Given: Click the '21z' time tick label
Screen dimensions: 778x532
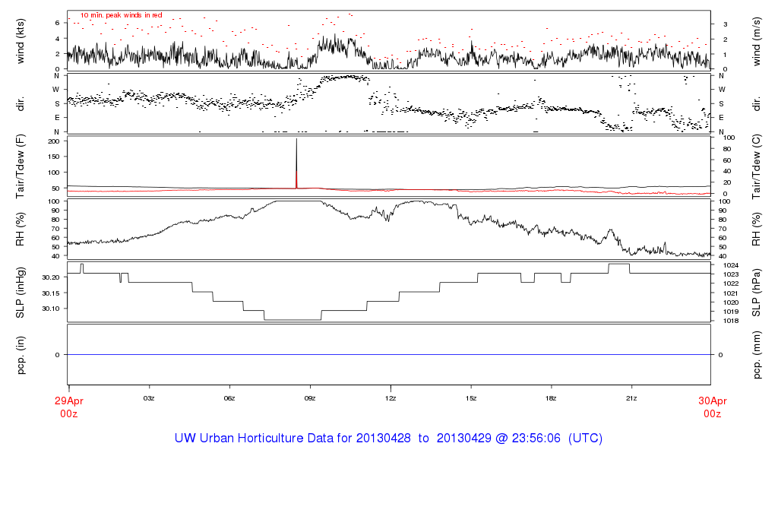Looking at the screenshot, I should tap(631, 398).
